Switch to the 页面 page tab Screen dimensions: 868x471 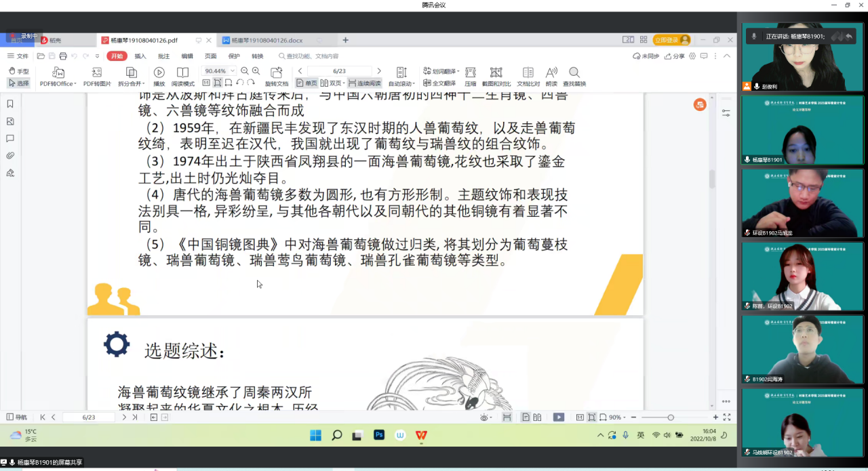(x=211, y=56)
